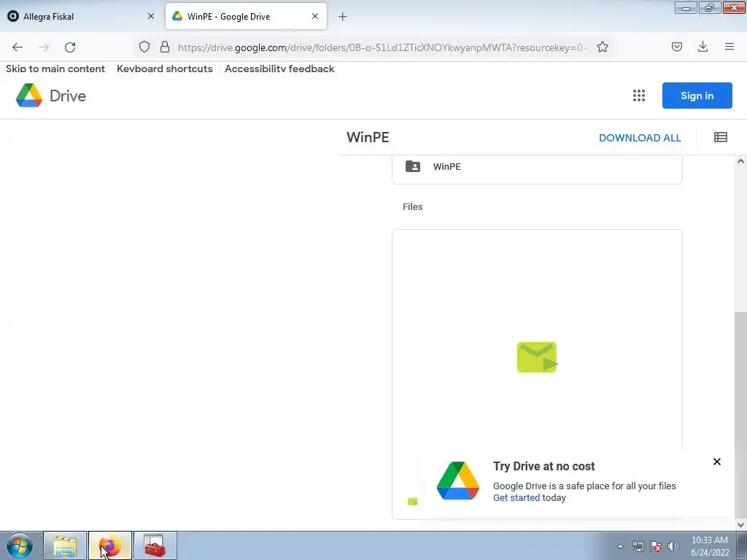The width and height of the screenshot is (747, 560).
Task: Open the clock showing 10:33 AM
Action: 710,546
